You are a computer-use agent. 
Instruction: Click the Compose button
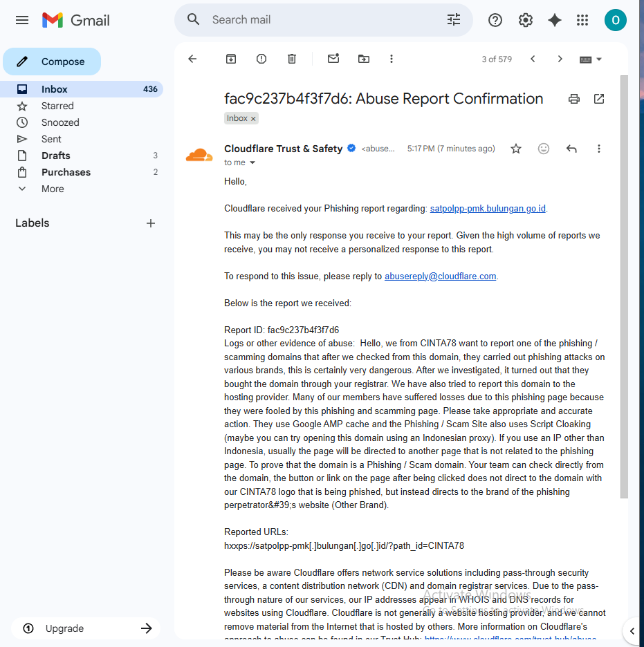coord(52,62)
